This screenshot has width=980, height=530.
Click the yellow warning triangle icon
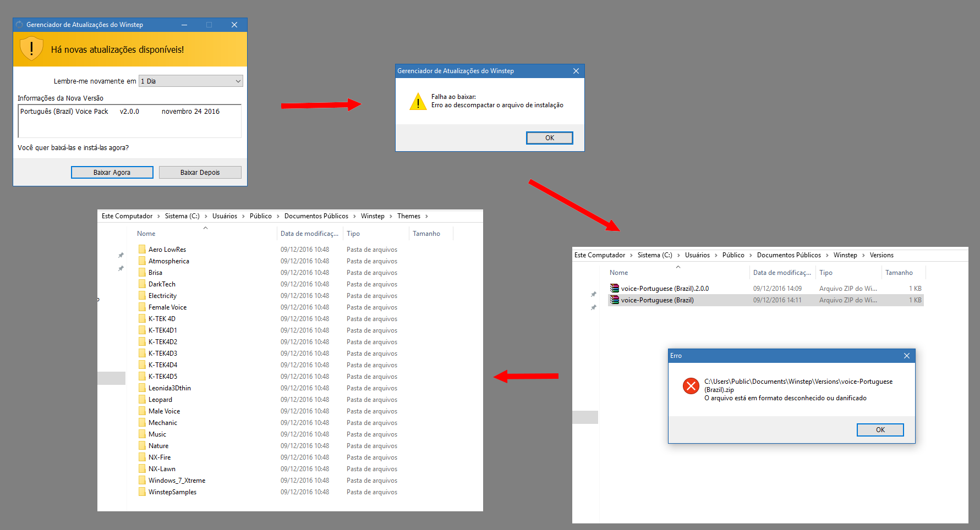(x=418, y=102)
